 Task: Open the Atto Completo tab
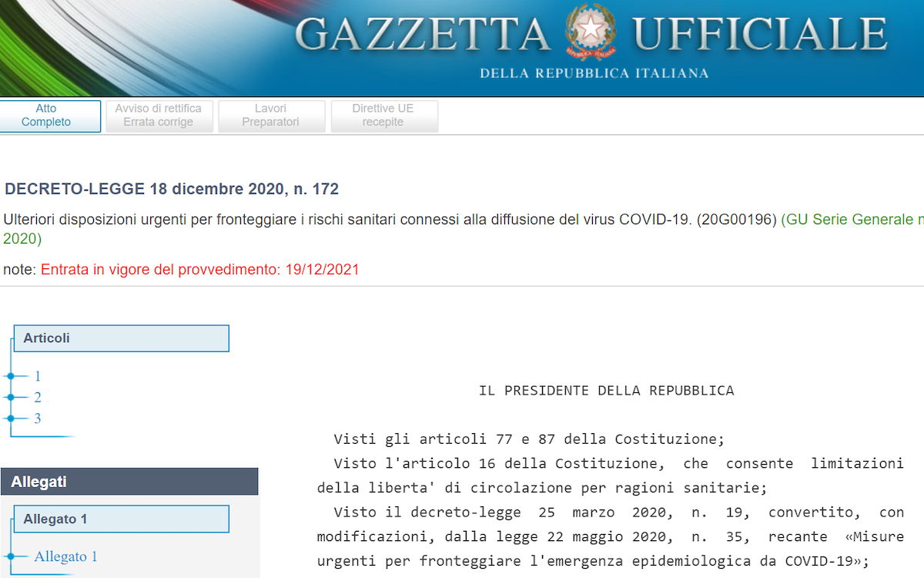[x=46, y=116]
